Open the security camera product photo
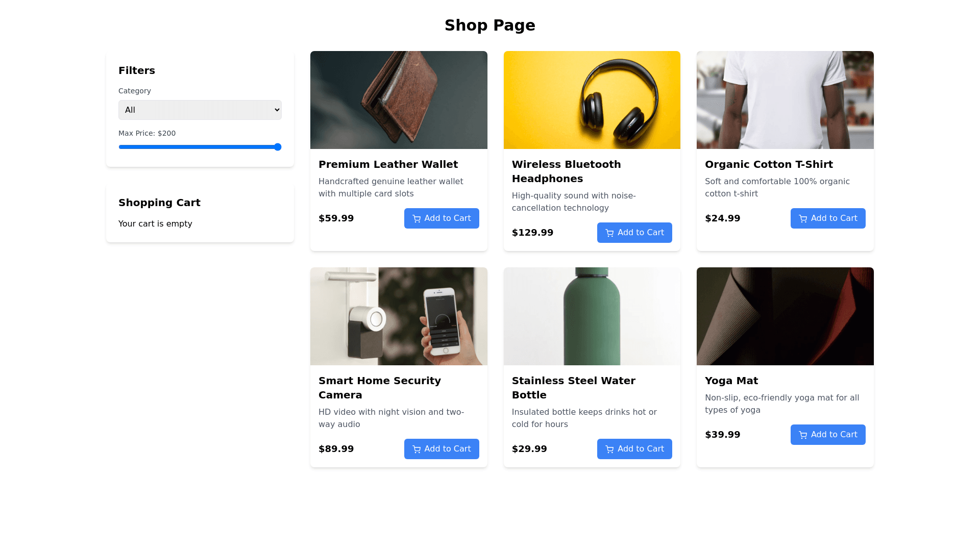 pyautogui.click(x=399, y=316)
